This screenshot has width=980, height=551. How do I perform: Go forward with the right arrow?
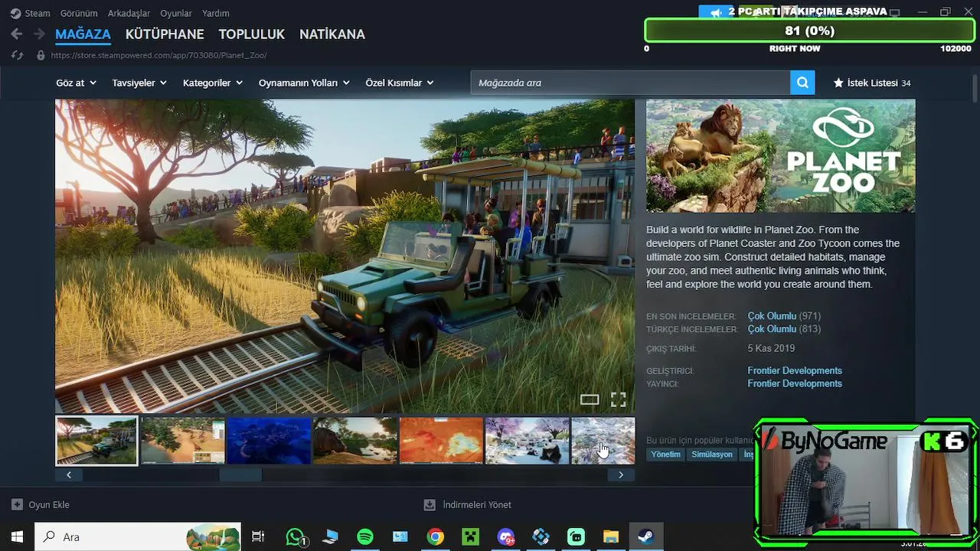tap(39, 34)
